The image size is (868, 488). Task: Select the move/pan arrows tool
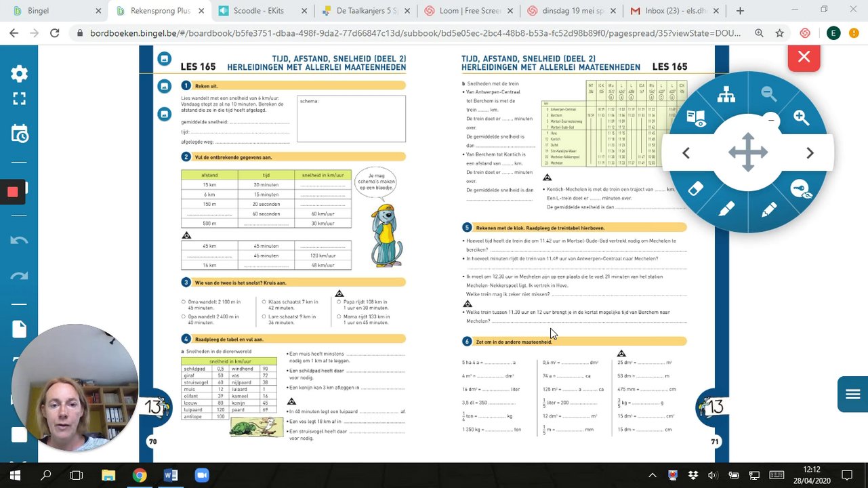click(748, 152)
